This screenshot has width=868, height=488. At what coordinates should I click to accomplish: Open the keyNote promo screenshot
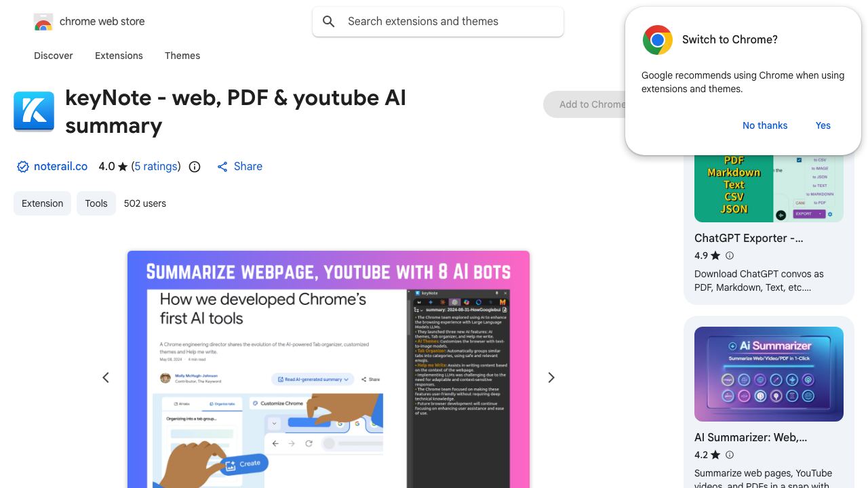[x=328, y=369]
